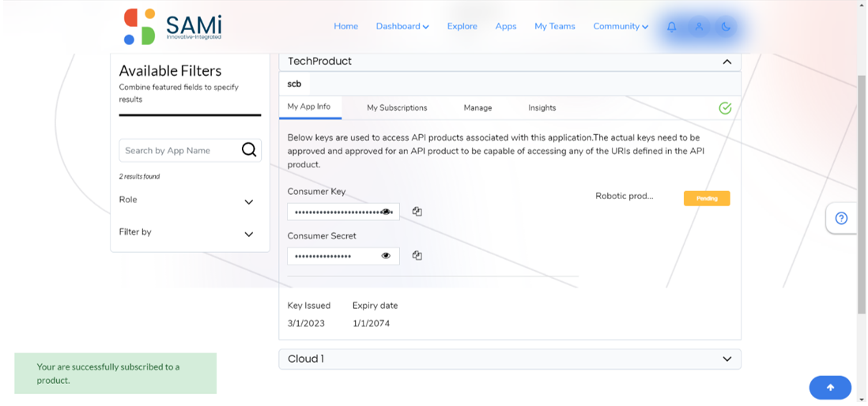Click the back-to-top arrow button
Screen dimensions: 868x406
(830, 388)
